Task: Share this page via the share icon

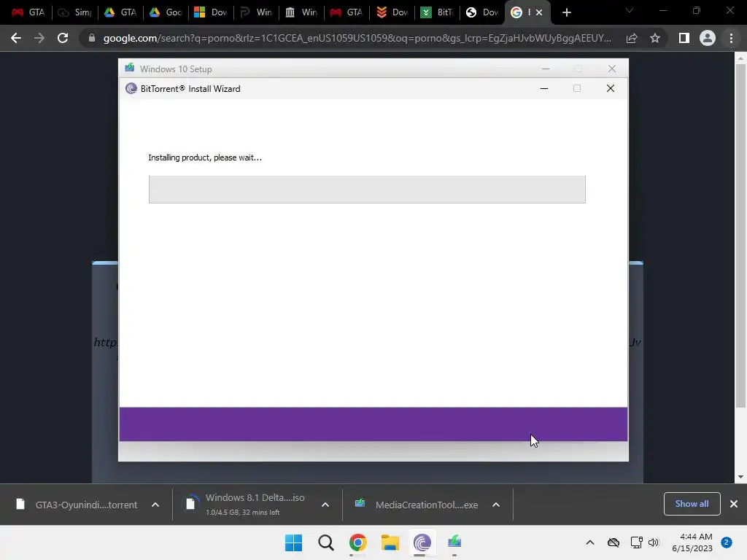Action: [632, 38]
